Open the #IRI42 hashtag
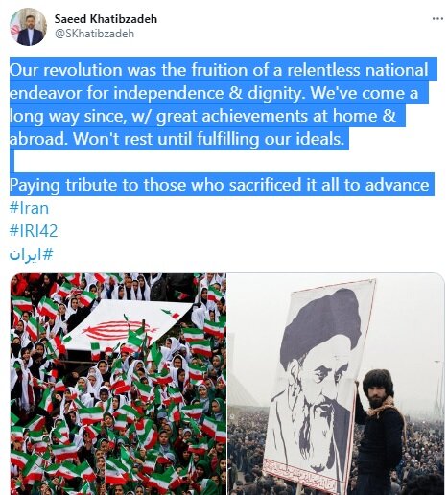This screenshot has width=448, height=495. point(34,231)
